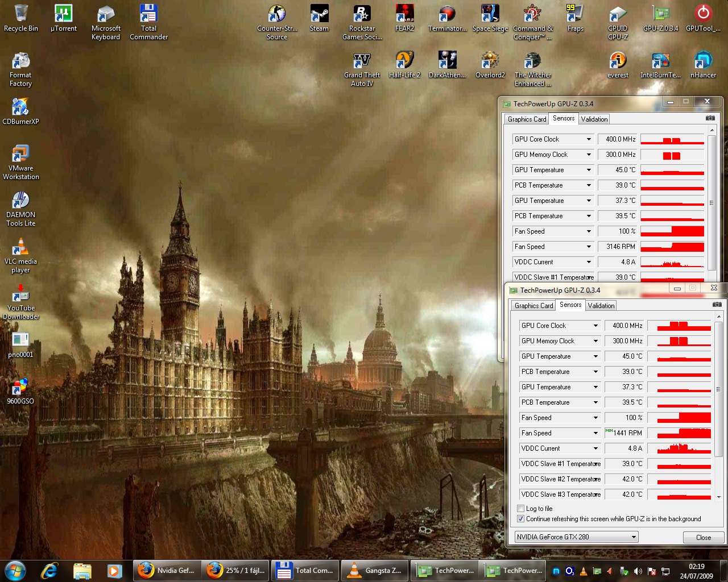The height and width of the screenshot is (582, 728).
Task: Click screenshot camera icon in front GPU-Z
Action: tap(717, 305)
